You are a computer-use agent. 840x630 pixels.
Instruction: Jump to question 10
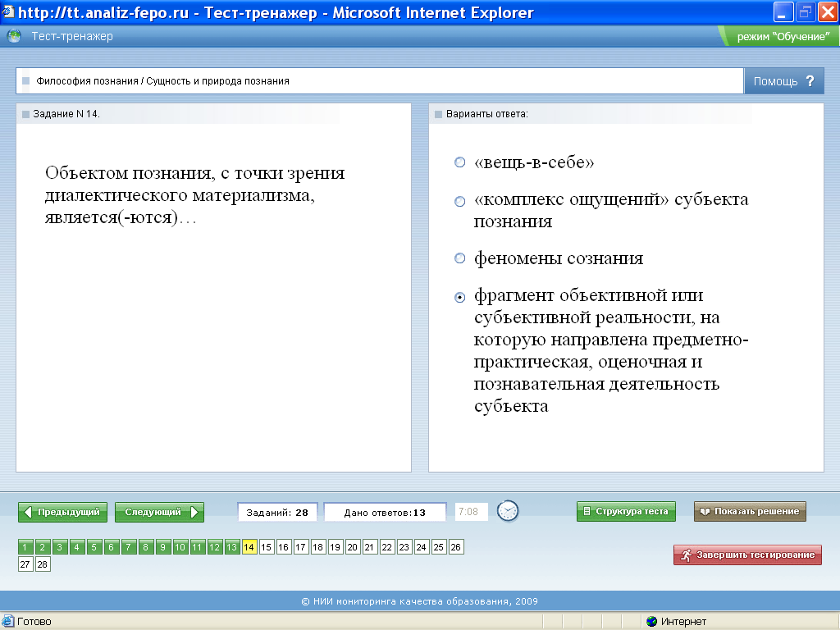[180, 547]
